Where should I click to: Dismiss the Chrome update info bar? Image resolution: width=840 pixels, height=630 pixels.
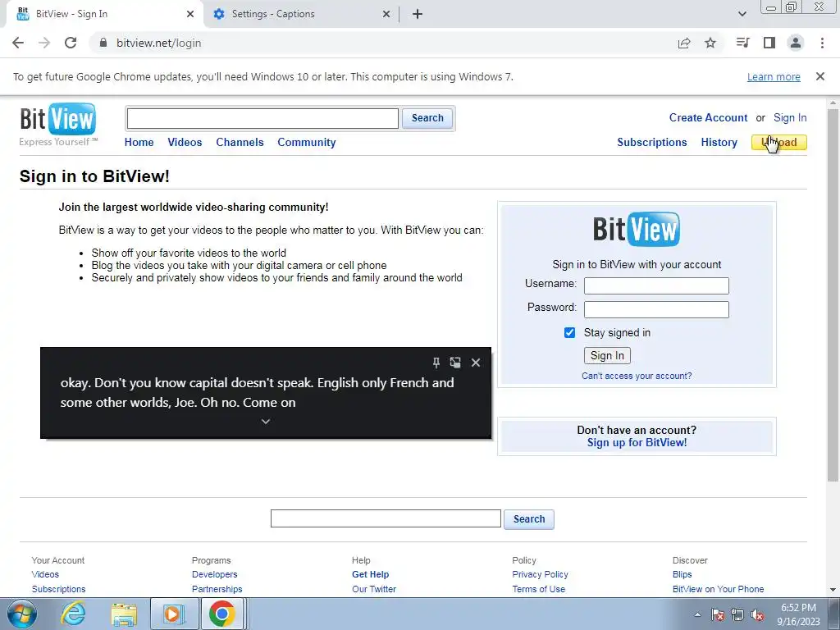(820, 76)
